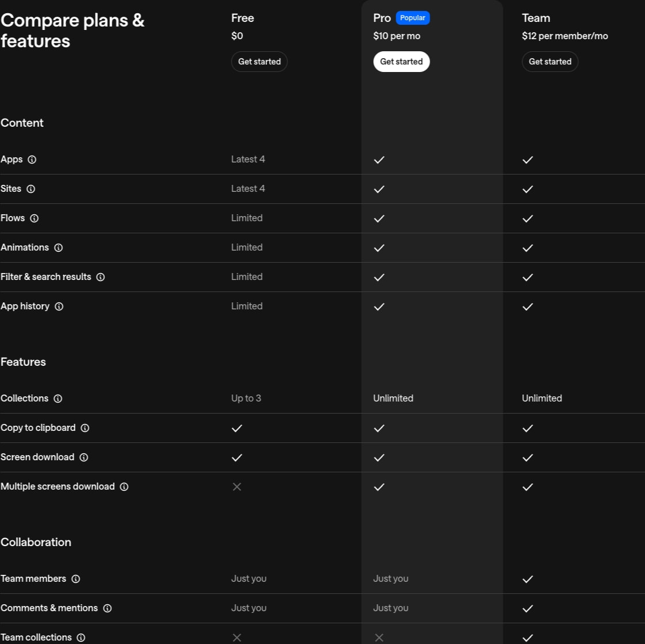The image size is (645, 644).
Task: Click Limited in the Flows row
Action: 247,218
